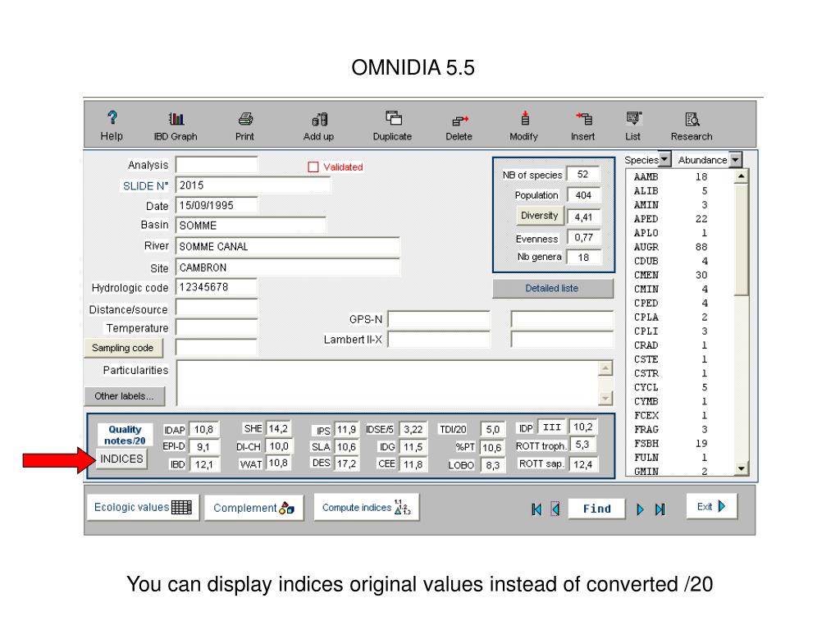
Task: Open the Research tool
Action: pos(692,126)
